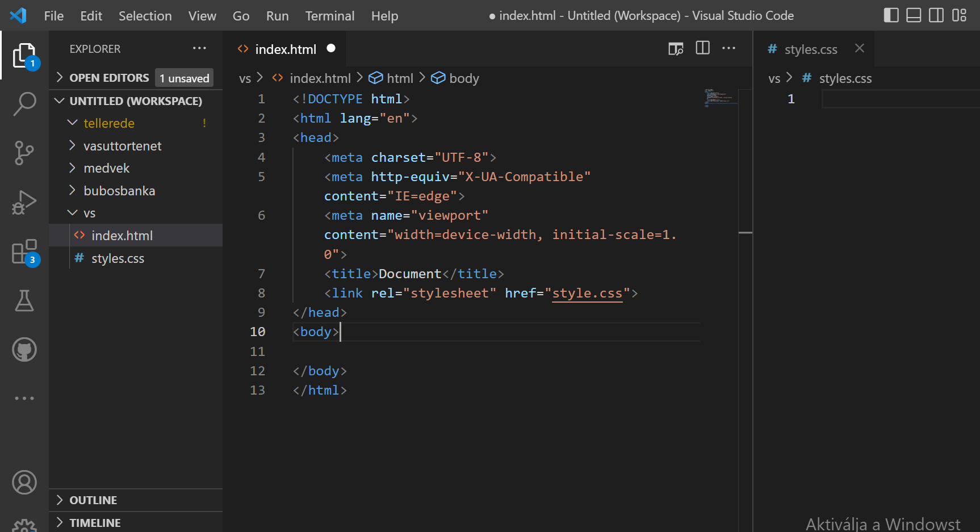This screenshot has width=980, height=532.
Task: Open the GitHub view icon
Action: [24, 350]
